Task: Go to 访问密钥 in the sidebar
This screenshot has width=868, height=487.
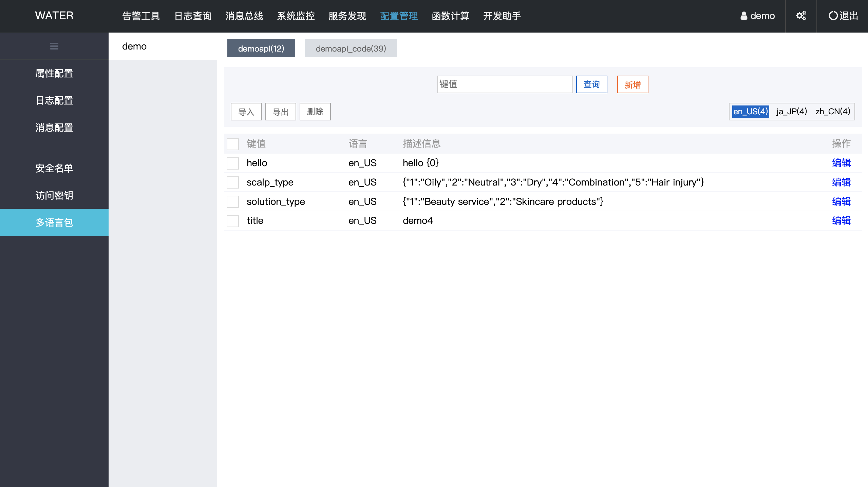Action: pos(54,195)
